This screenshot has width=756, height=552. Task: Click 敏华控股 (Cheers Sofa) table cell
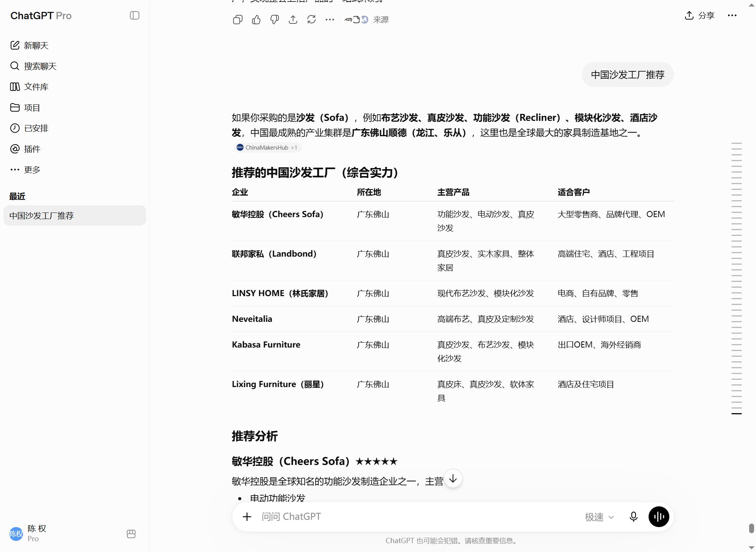point(278,214)
